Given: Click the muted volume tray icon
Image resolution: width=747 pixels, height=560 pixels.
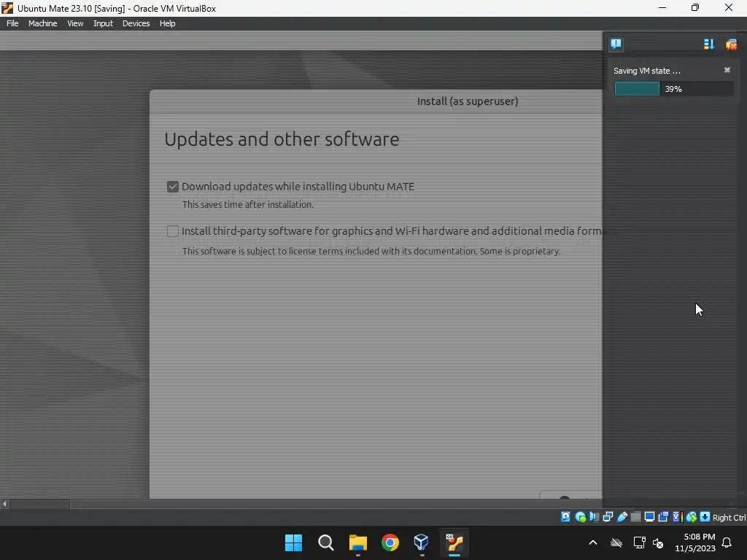Looking at the screenshot, I should tap(659, 542).
